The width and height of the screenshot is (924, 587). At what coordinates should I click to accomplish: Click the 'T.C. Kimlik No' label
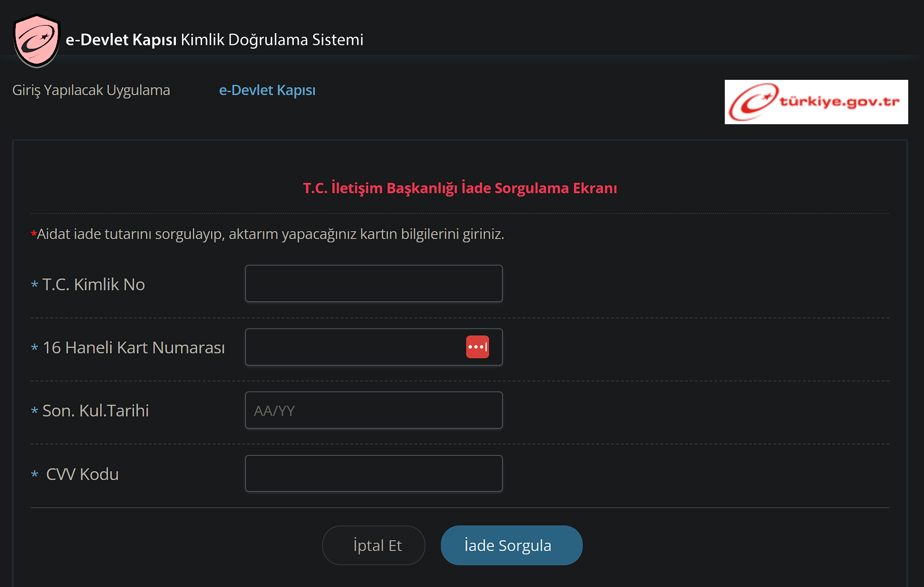coord(93,284)
